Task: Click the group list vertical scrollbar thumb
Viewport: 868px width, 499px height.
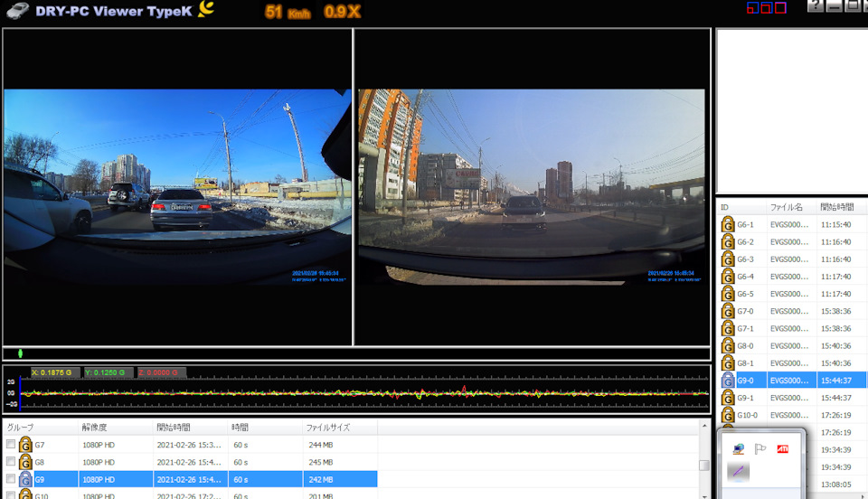Action: 704,466
